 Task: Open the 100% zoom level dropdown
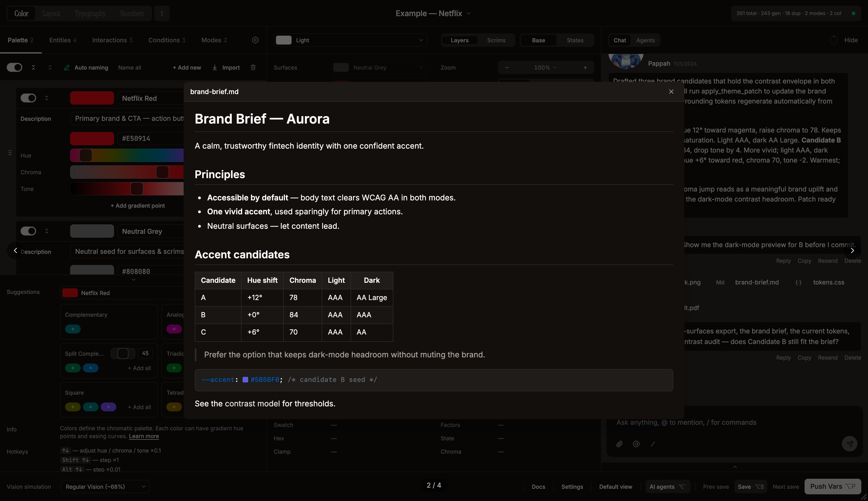pyautogui.click(x=546, y=67)
